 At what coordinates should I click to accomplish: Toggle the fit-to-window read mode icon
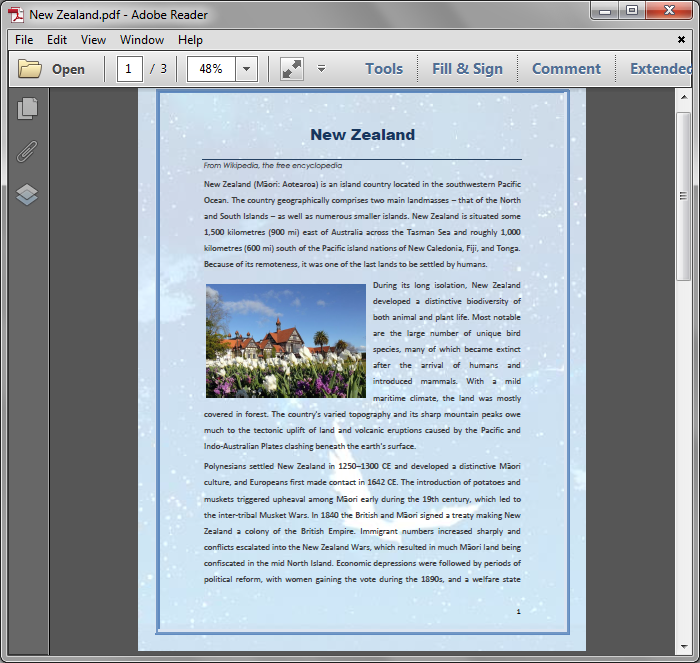[x=291, y=69]
